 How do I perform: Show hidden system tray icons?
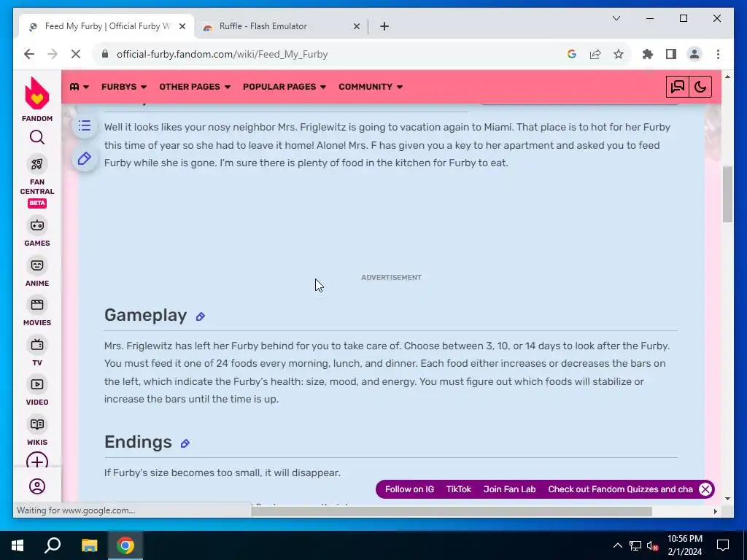617,545
